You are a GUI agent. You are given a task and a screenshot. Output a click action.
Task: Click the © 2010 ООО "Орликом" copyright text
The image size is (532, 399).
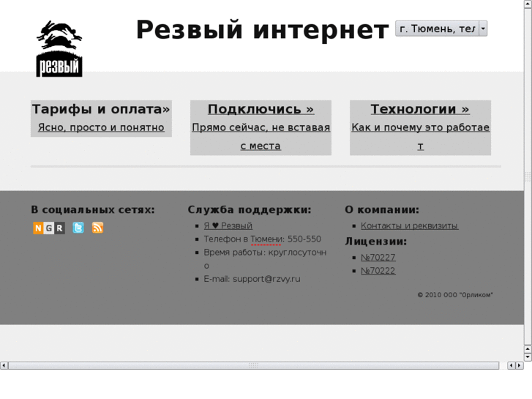point(455,295)
